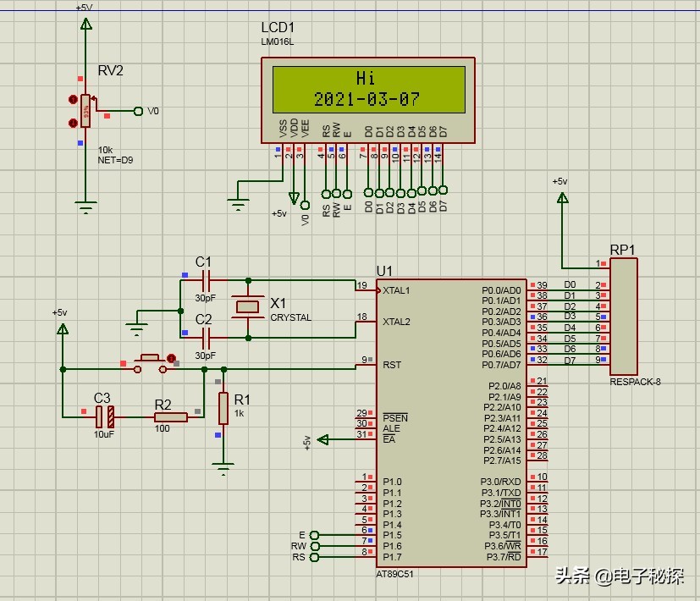Screen dimensions: 700x601
Task: Increase RV2 potentiometer with upper red button
Action: pyautogui.click(x=72, y=100)
